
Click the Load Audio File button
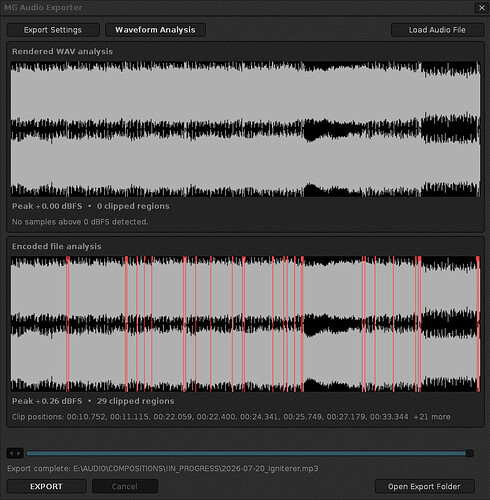(437, 30)
